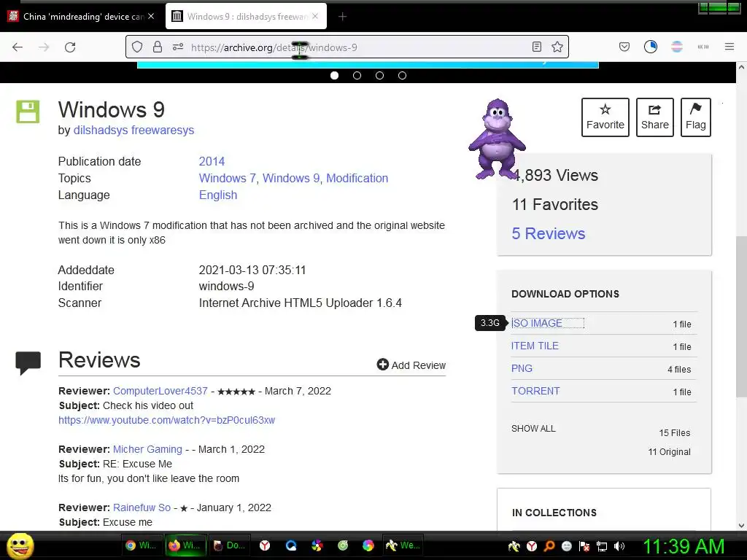The width and height of the screenshot is (747, 560).
Task: Open the Modification topic link
Action: 357,178
